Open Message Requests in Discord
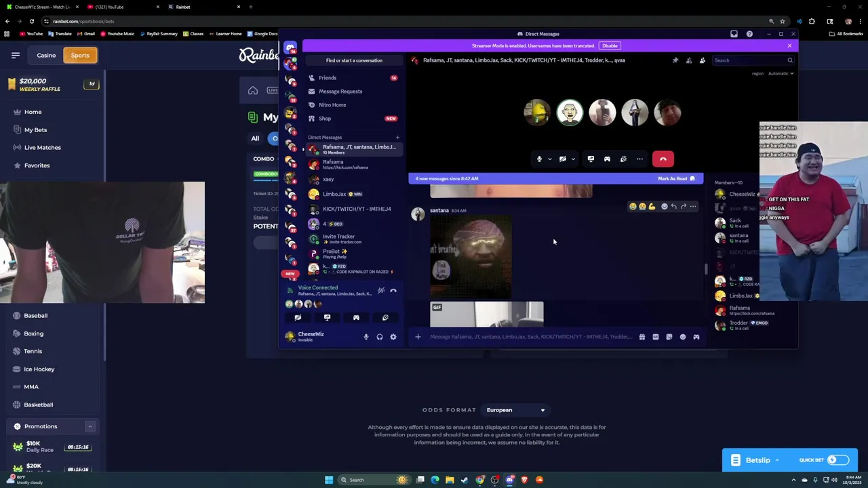Viewport: 868px width, 488px height. (x=353, y=91)
